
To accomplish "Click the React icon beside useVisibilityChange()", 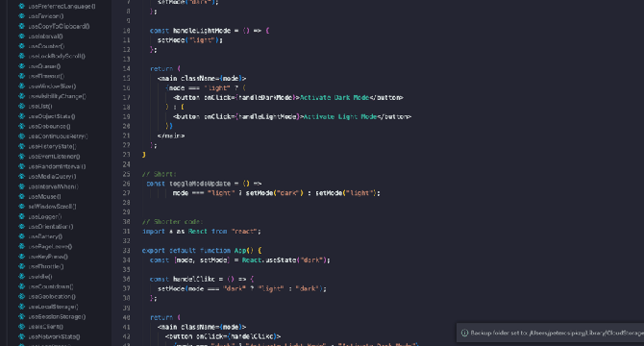I will point(22,96).
